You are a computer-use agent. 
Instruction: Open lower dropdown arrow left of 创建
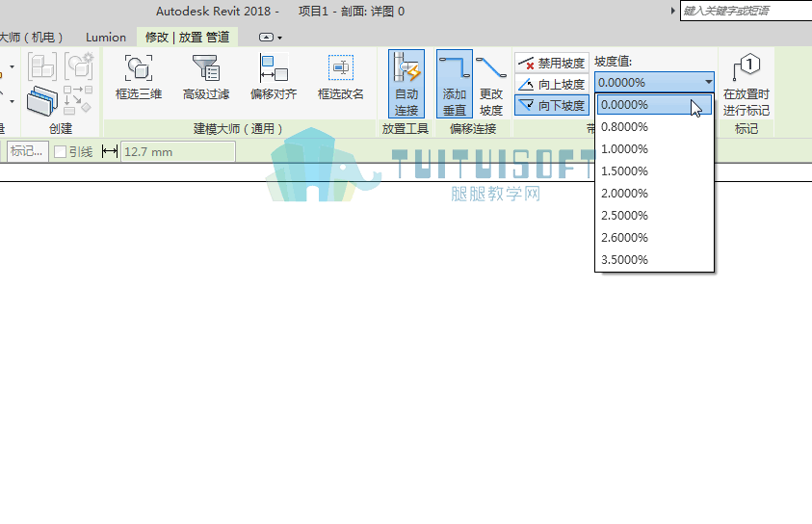[x=12, y=101]
